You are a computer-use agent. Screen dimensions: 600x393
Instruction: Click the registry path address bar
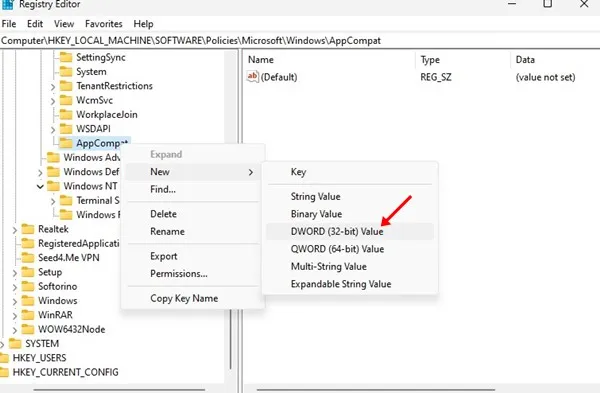pos(300,41)
